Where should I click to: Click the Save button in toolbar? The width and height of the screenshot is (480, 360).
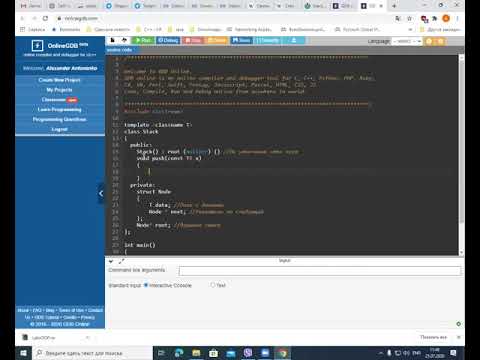[241, 40]
